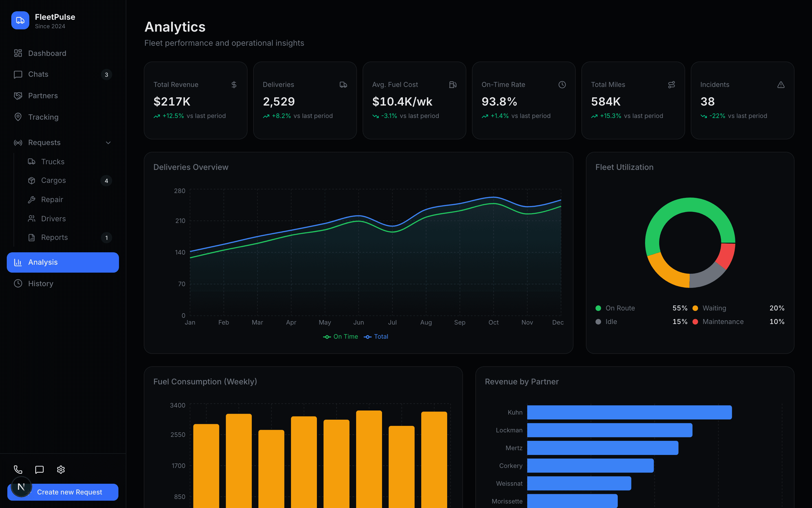
Task: Select the Analysis menu item
Action: pyautogui.click(x=63, y=262)
